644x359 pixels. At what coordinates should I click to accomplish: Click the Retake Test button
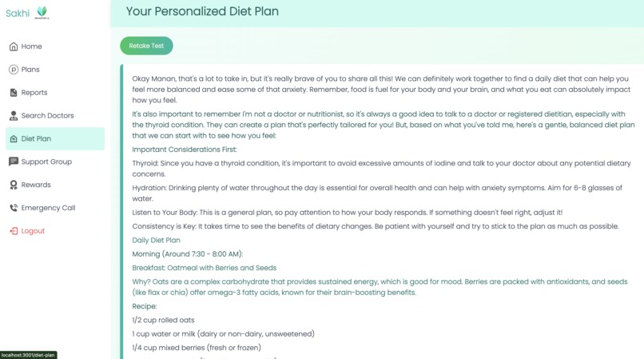pos(146,46)
